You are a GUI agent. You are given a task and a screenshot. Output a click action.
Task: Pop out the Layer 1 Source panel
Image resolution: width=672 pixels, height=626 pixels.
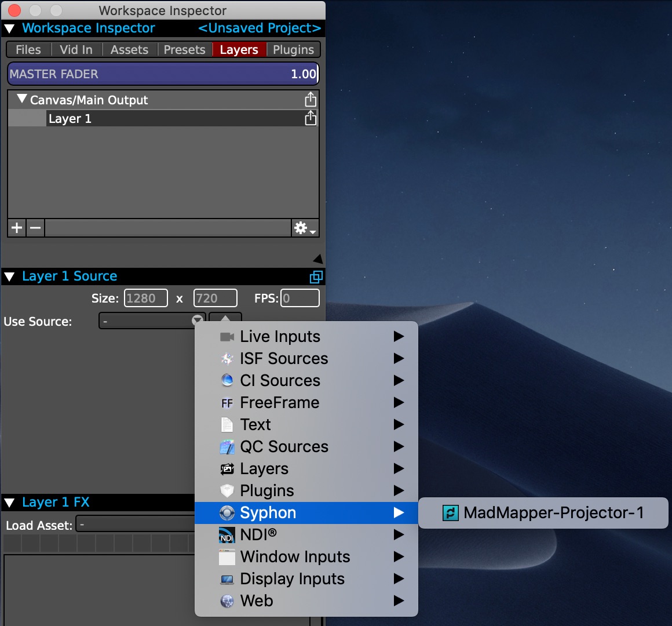tap(316, 276)
